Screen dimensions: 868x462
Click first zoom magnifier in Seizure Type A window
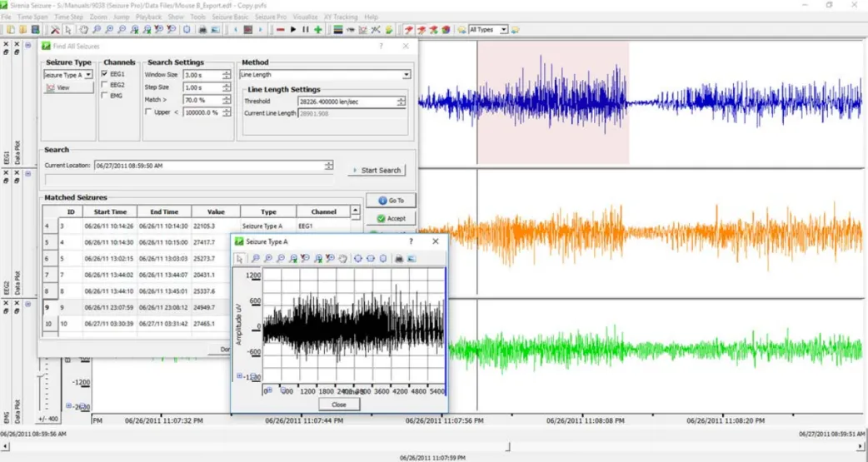click(x=256, y=258)
